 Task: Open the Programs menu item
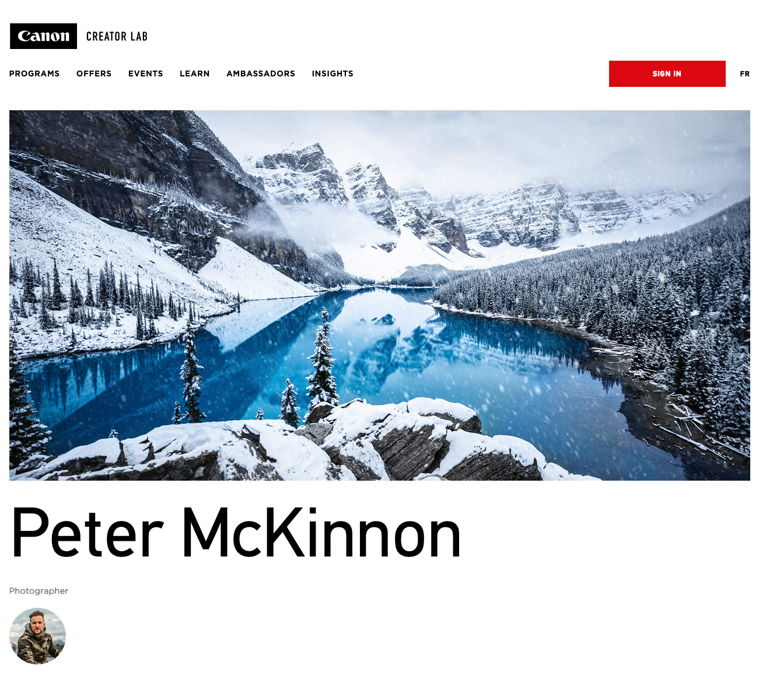34,73
